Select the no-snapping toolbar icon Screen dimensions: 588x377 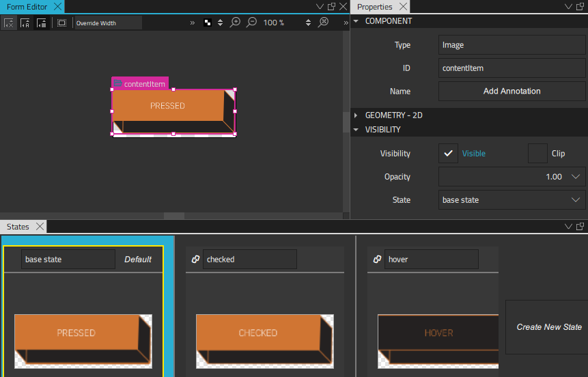point(9,23)
